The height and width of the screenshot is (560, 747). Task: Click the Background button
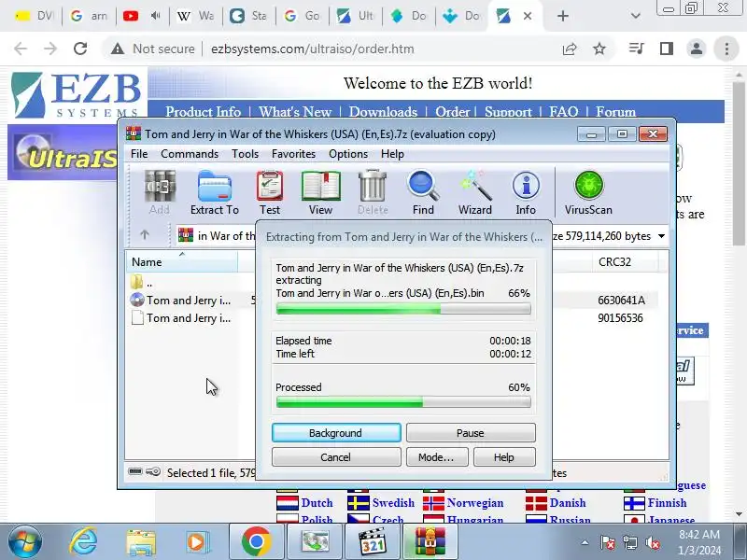[x=336, y=433]
